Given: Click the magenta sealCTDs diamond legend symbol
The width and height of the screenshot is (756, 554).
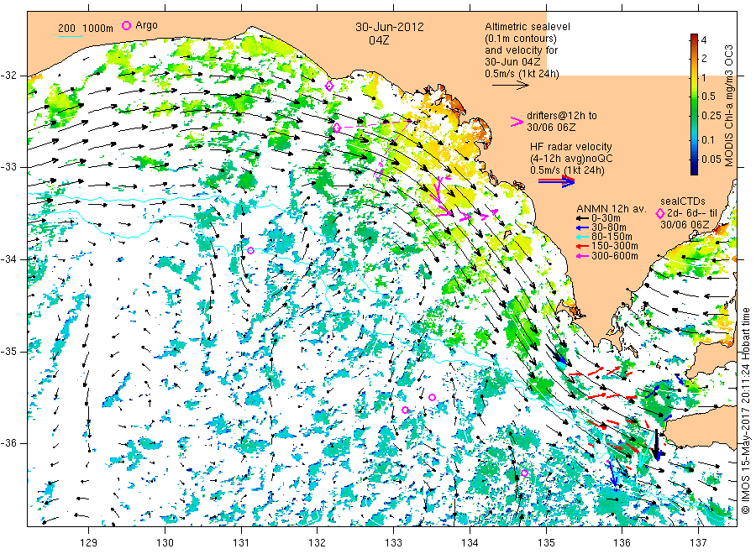Looking at the screenshot, I should 660,213.
